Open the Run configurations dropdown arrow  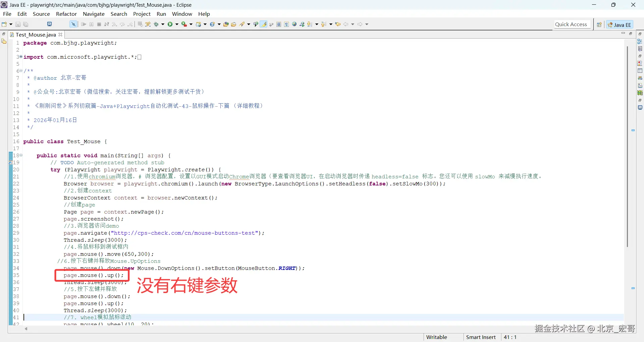[177, 24]
